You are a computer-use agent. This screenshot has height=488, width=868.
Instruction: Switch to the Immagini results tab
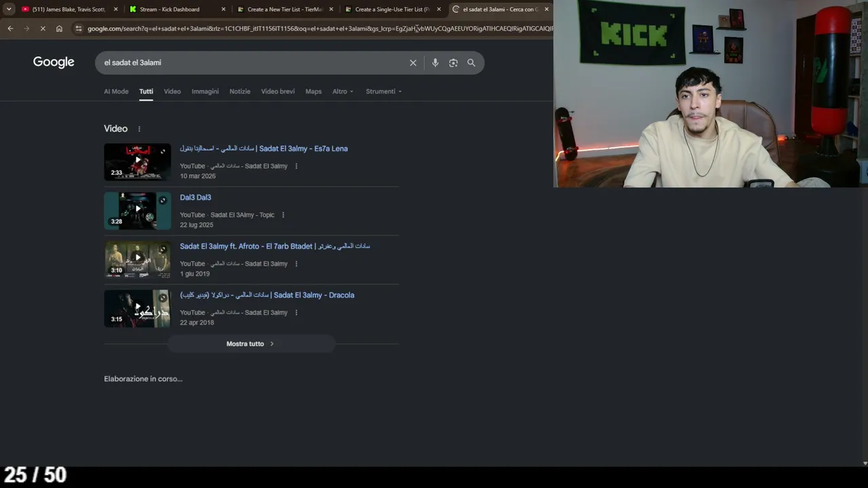205,91
